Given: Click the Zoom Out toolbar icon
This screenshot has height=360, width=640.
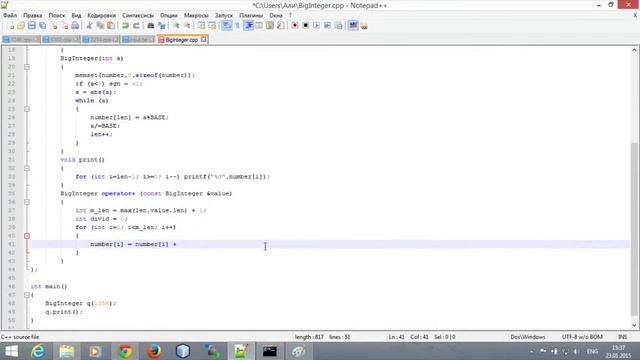Looking at the screenshot, I should 187,26.
